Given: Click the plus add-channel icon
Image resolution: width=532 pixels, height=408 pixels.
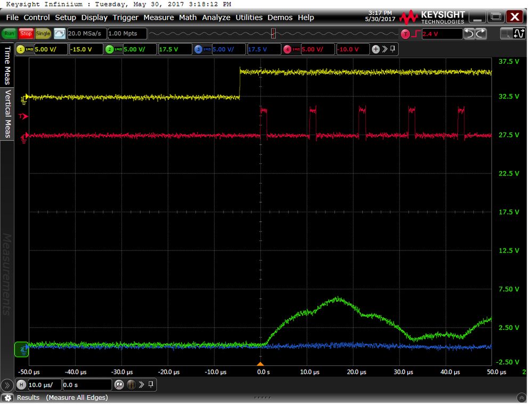Looking at the screenshot, I should click(x=375, y=49).
